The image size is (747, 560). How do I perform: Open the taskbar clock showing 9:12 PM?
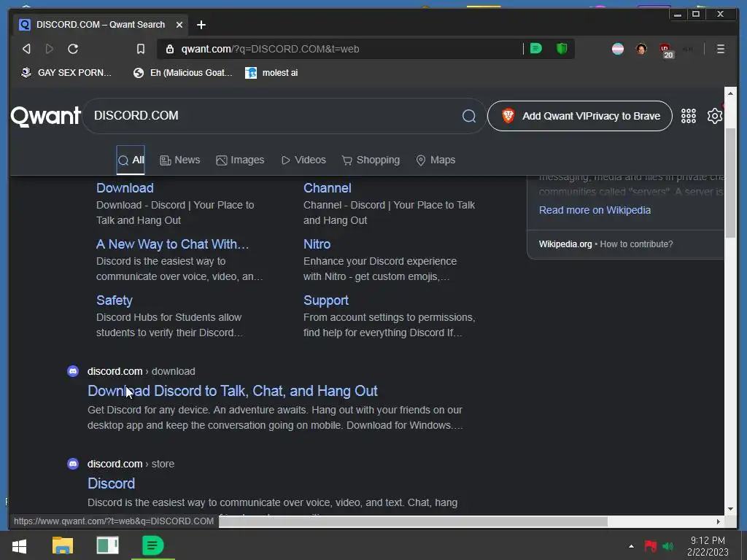click(708, 545)
